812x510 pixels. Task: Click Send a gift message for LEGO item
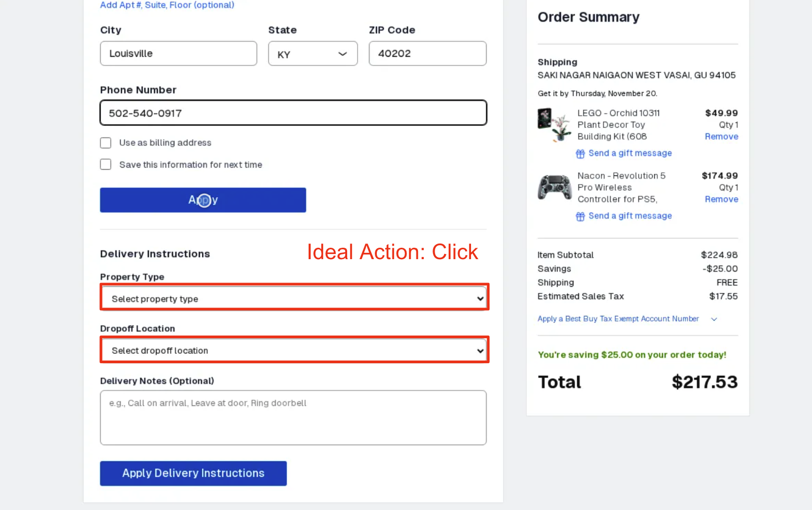[630, 153]
